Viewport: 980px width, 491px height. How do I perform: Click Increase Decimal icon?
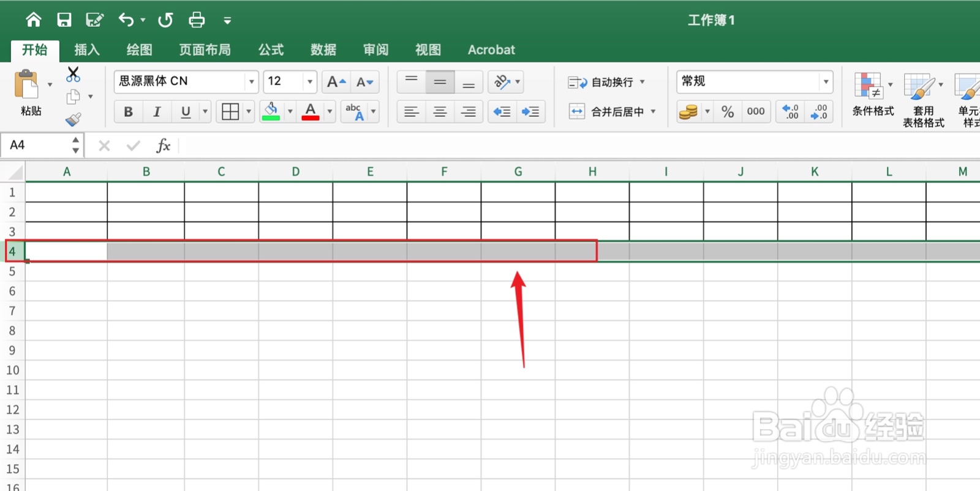tap(791, 111)
